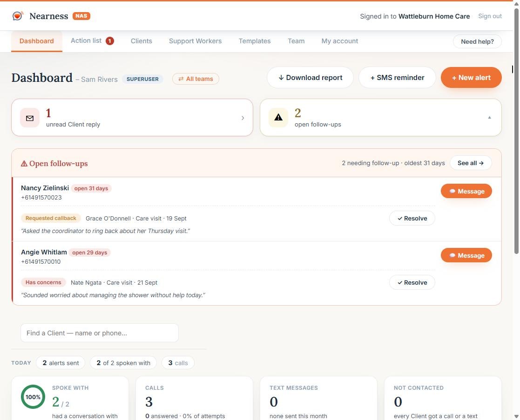This screenshot has width=520, height=420.
Task: Click the Need help? button
Action: click(x=477, y=41)
